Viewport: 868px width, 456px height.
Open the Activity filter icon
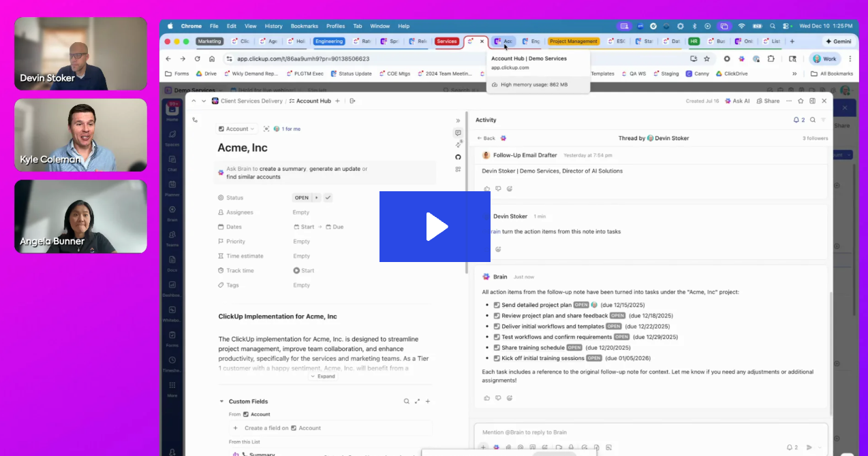(823, 120)
